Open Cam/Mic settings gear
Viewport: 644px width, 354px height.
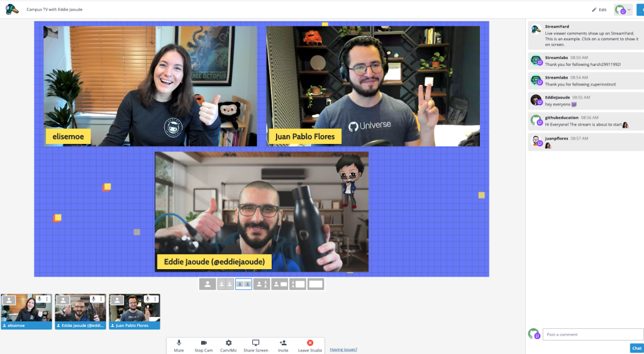coord(228,343)
